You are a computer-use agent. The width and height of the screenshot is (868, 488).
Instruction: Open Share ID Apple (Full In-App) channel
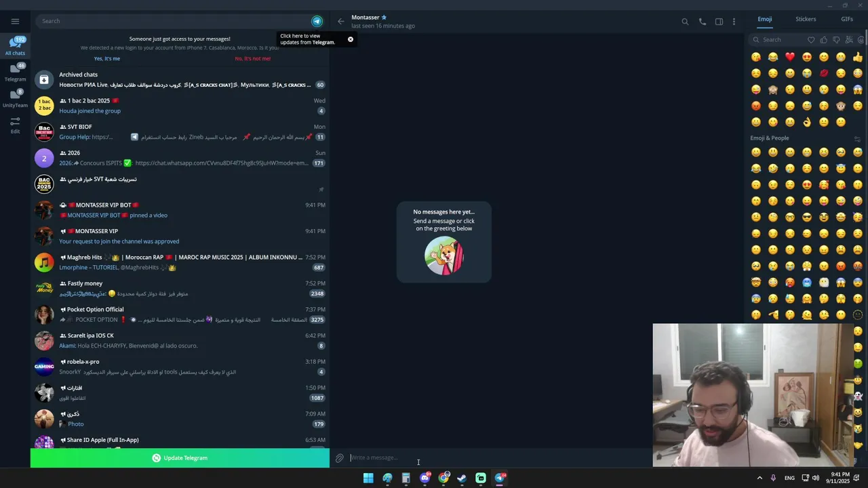tap(180, 442)
